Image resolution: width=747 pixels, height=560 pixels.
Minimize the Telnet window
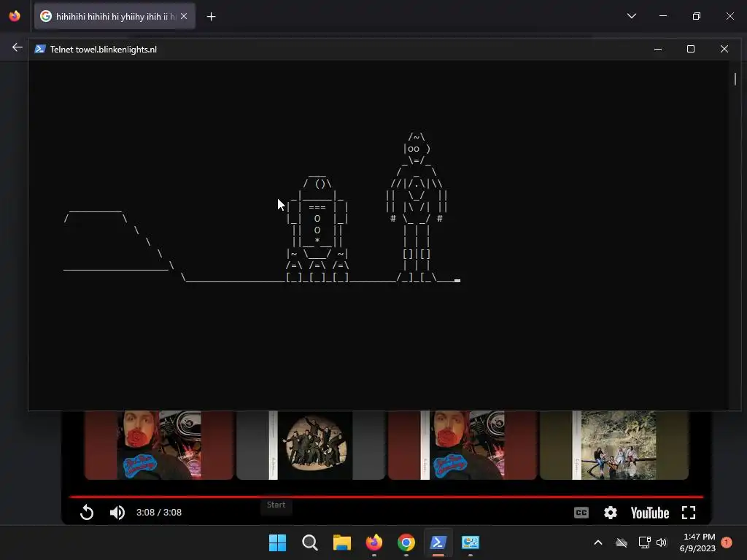[x=658, y=49]
